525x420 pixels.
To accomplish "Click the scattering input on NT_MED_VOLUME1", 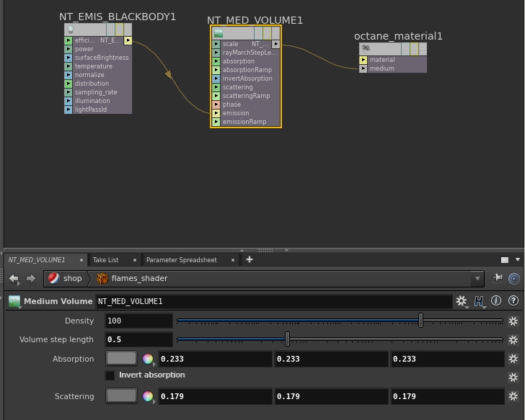I will (x=216, y=87).
